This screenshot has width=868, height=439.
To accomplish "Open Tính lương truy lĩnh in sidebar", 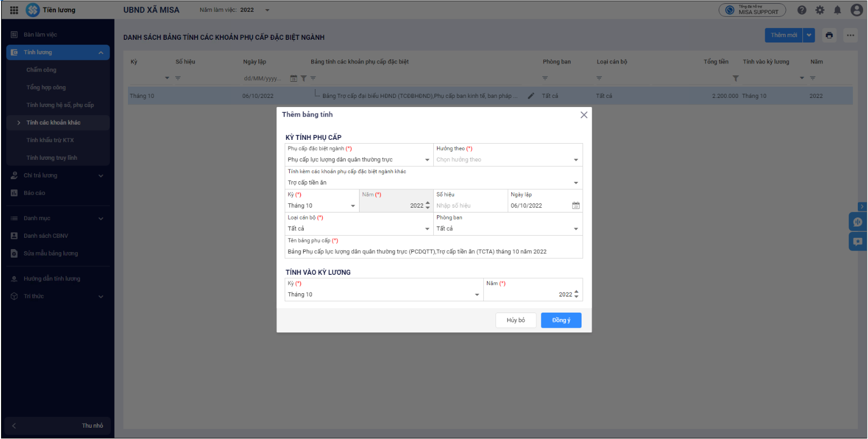I will (52, 158).
